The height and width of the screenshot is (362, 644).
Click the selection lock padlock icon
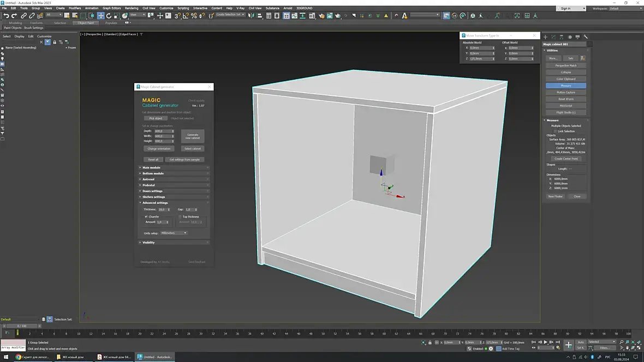tap(430, 342)
